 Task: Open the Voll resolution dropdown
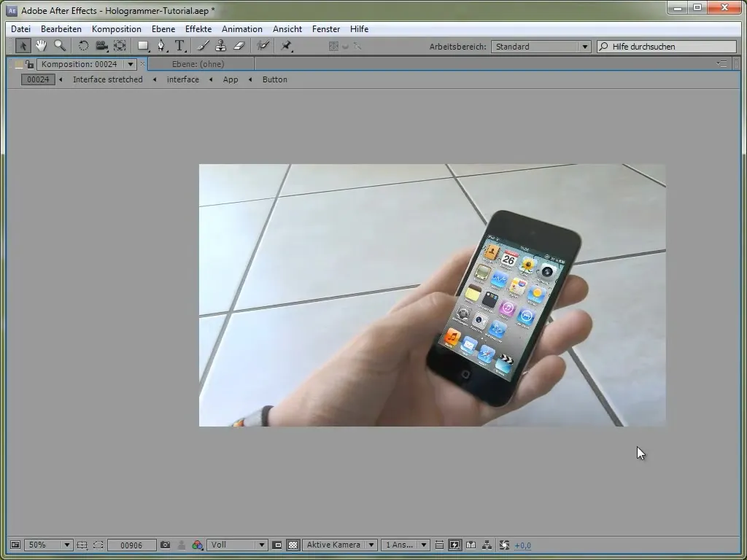click(x=237, y=545)
